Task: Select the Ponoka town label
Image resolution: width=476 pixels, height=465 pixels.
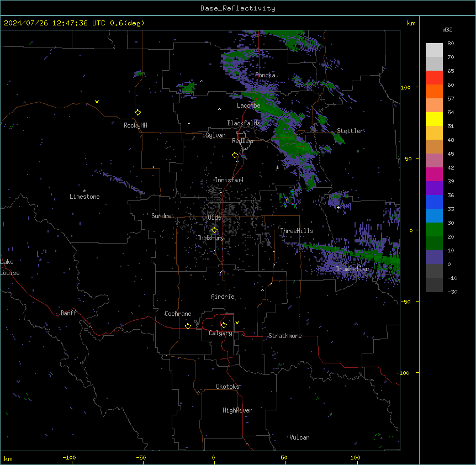Action: 265,75
